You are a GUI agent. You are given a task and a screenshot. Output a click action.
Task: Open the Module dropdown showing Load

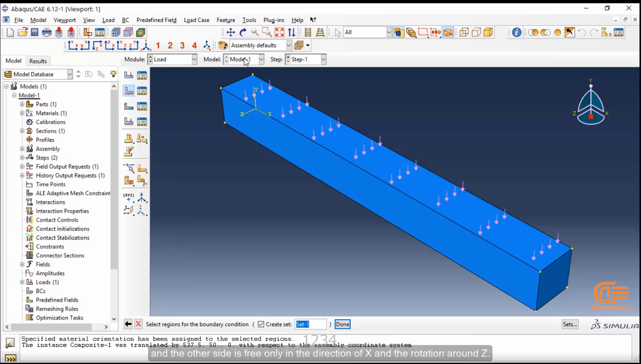click(172, 59)
